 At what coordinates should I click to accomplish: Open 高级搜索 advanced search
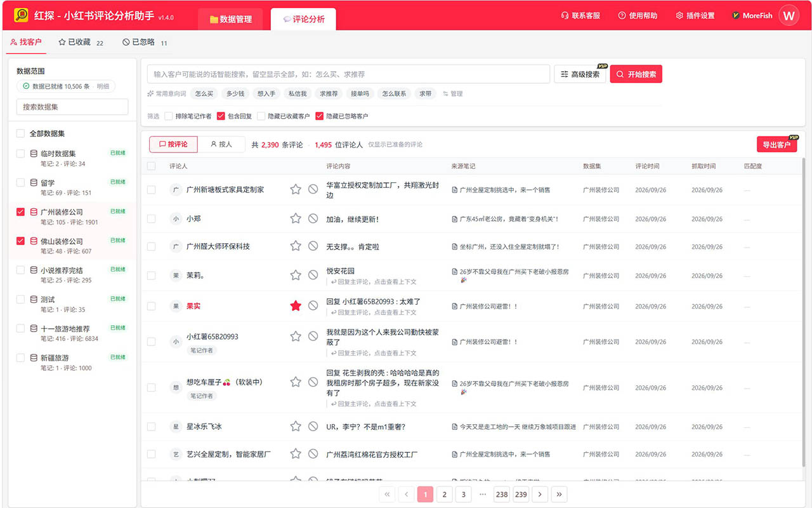coord(580,74)
